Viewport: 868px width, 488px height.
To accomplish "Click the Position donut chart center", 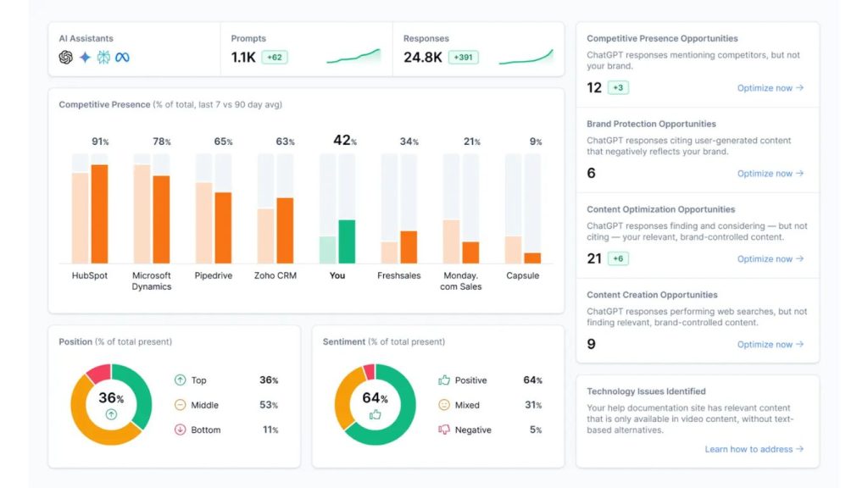I will pos(111,404).
